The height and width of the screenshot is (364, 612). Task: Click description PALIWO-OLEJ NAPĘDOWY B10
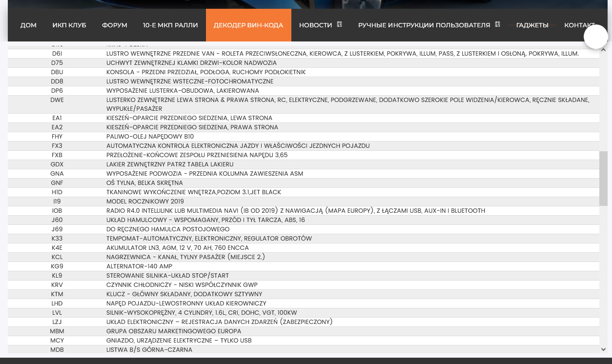(150, 137)
